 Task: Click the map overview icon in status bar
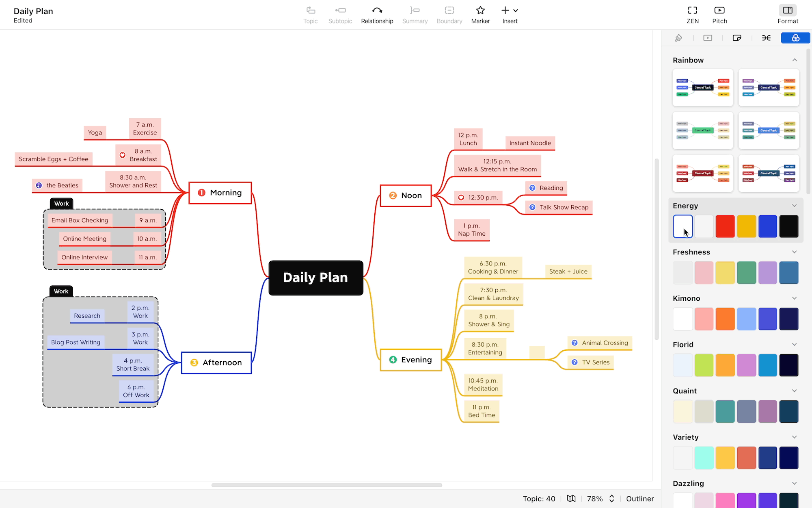571,499
